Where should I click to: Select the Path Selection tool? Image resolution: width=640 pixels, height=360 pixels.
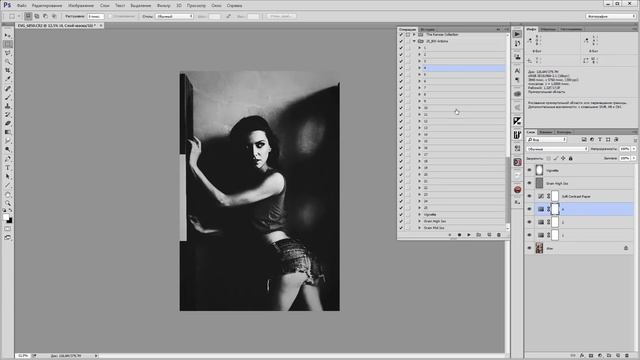8,176
